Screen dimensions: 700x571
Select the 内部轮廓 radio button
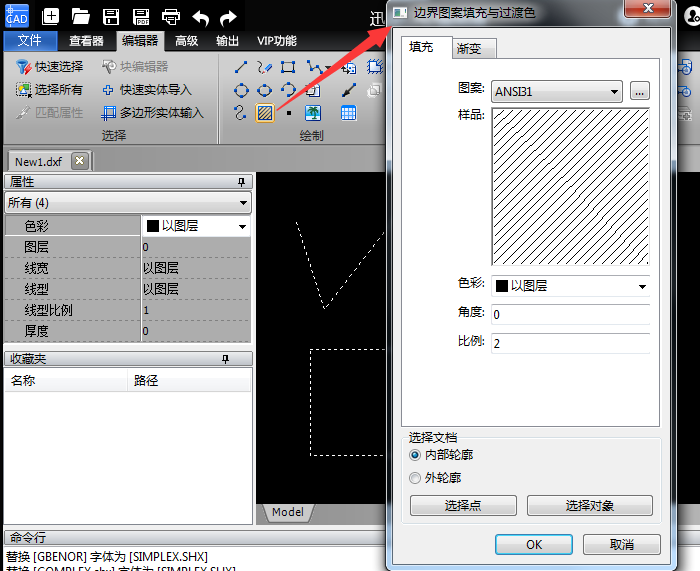416,455
